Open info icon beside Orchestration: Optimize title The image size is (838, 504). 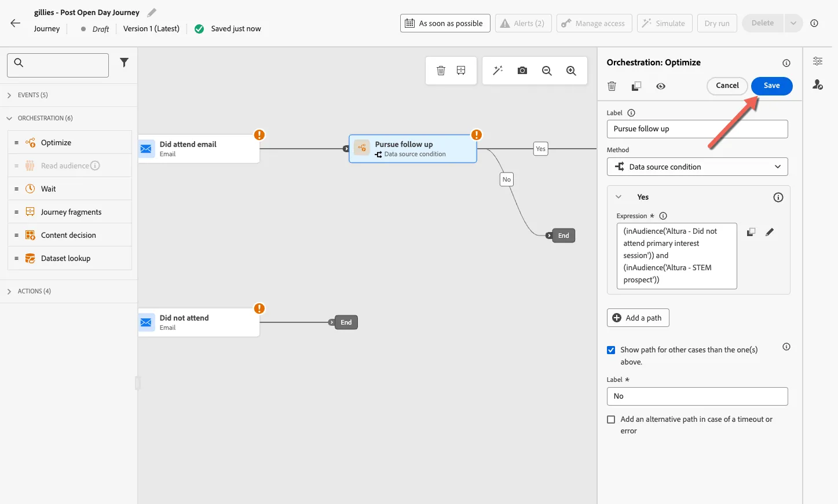(x=786, y=63)
